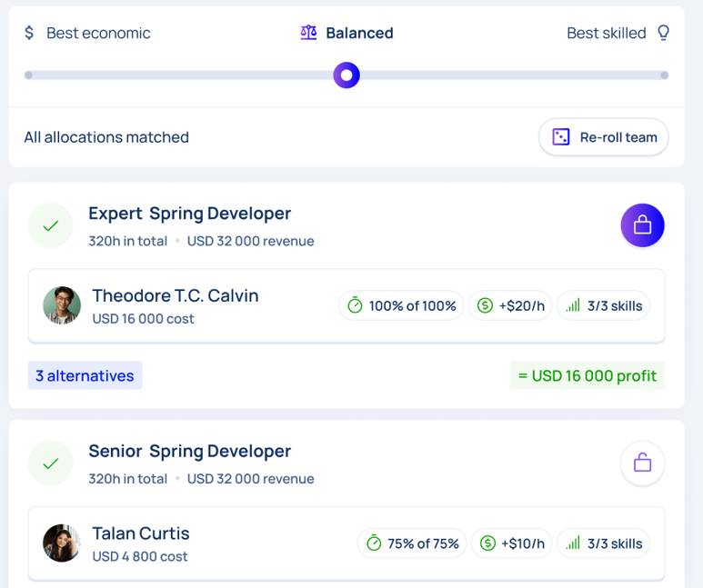Select the Best skilled option
This screenshot has width=703, height=588.
[x=607, y=33]
